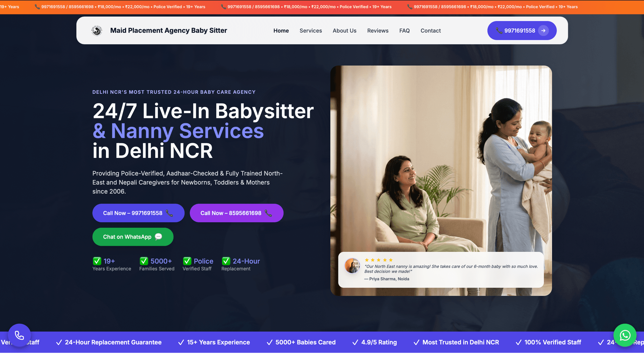Click the Maid Placement Agency logo

[97, 30]
